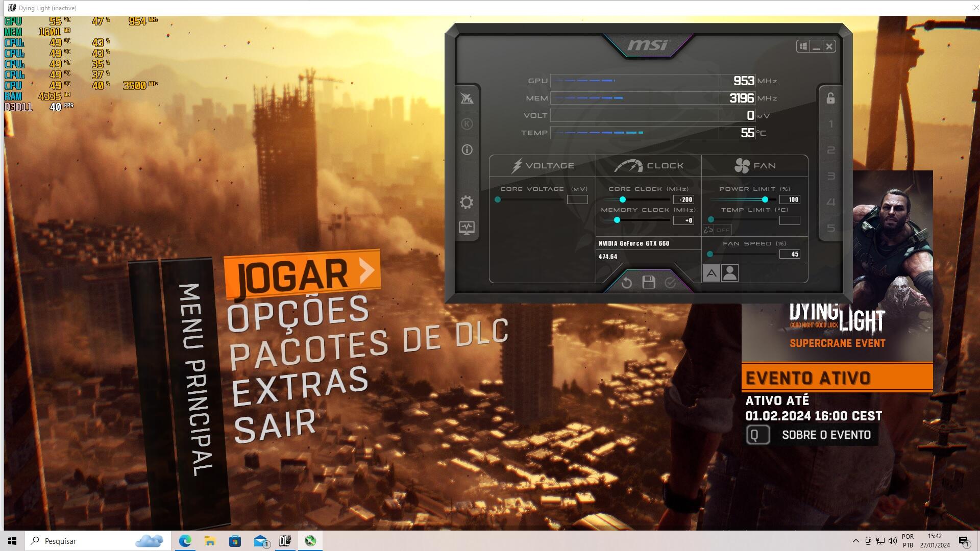Open Microsoft Store from taskbar
Image resolution: width=980 pixels, height=551 pixels.
[235, 541]
